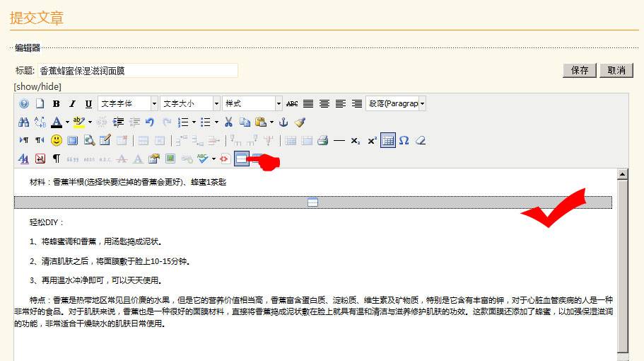
Task: Set right-to-left text direction
Action: (x=40, y=141)
